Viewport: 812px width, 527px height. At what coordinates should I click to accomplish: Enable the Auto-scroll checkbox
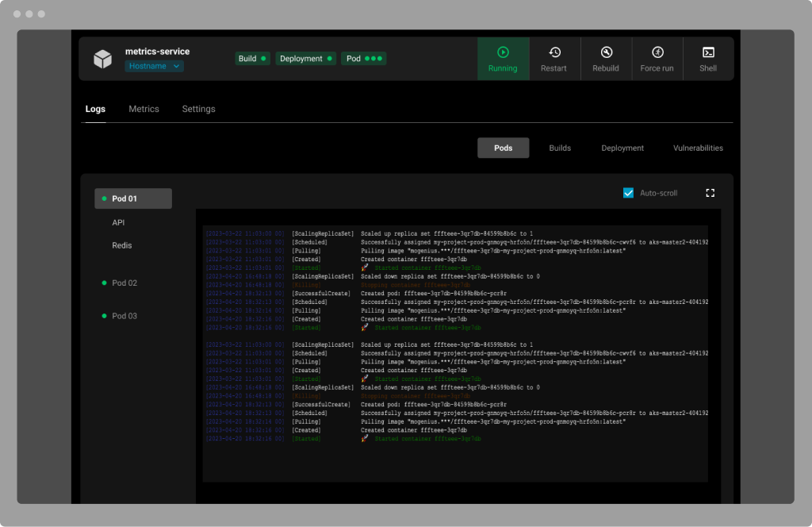tap(629, 192)
